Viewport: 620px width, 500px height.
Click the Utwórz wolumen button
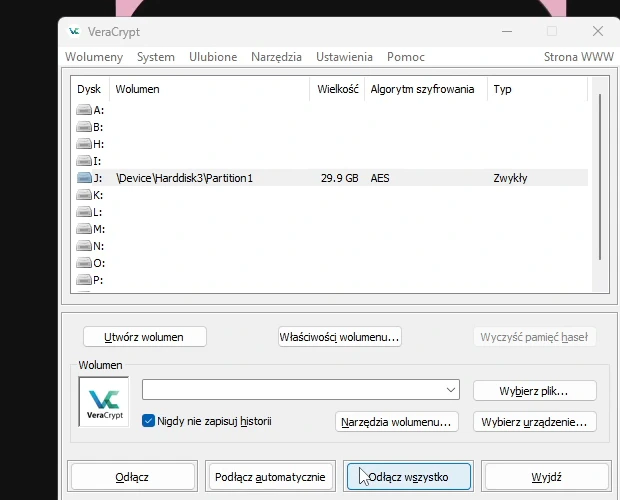145,337
